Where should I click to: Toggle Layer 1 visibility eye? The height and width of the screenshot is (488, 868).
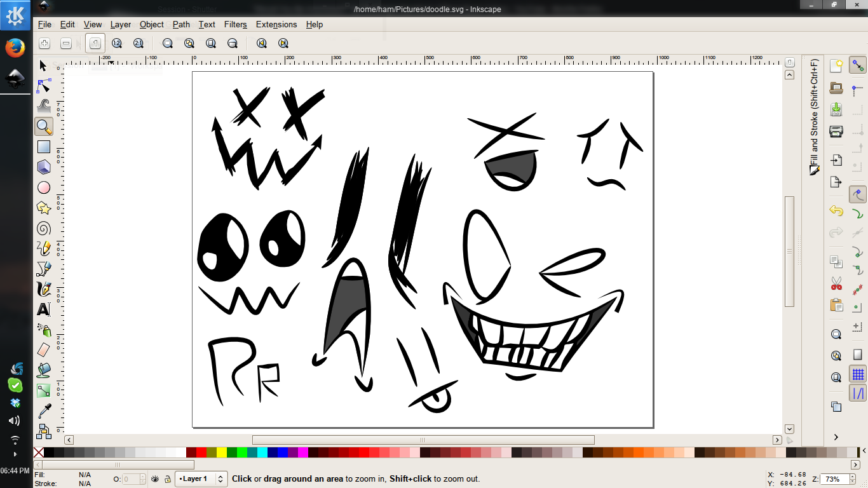coord(154,479)
